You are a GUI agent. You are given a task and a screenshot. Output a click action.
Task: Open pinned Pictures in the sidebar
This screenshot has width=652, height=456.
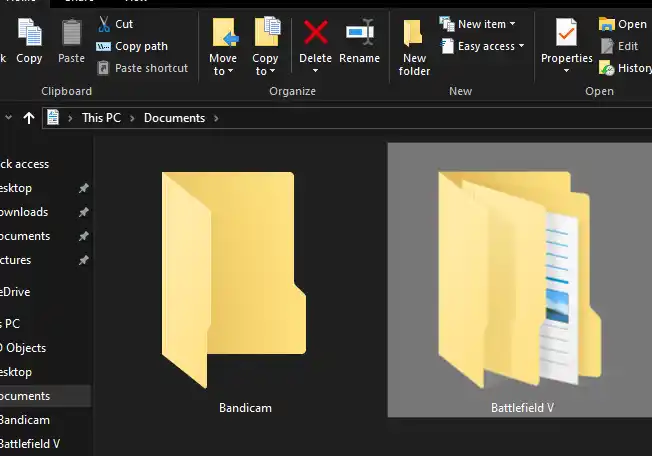pos(15,260)
